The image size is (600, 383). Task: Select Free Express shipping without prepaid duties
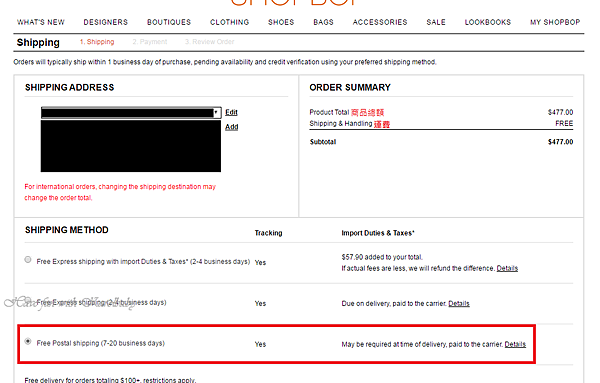point(28,301)
